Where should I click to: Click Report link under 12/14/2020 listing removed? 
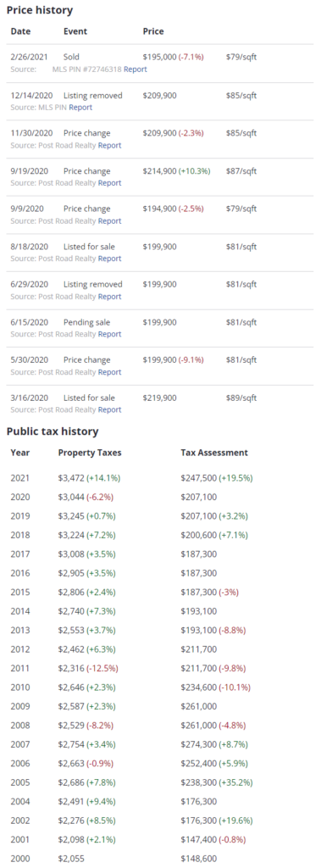[x=80, y=108]
